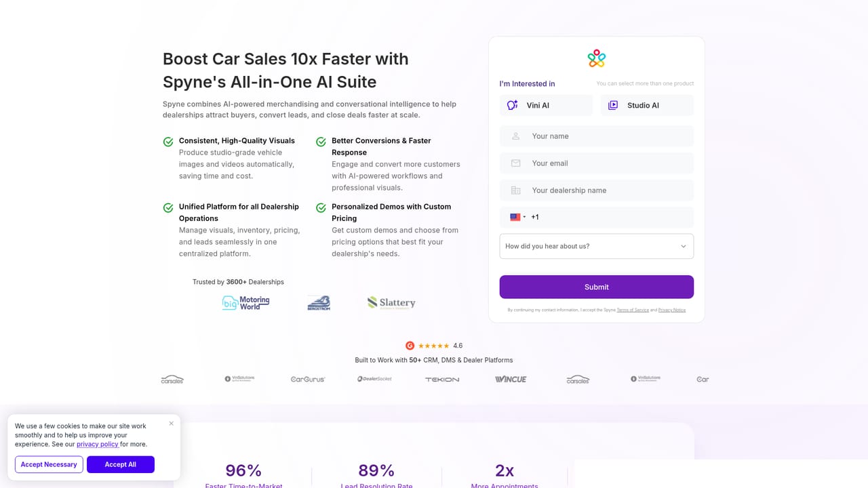Select the Bergstrom dealership logo

tap(319, 303)
